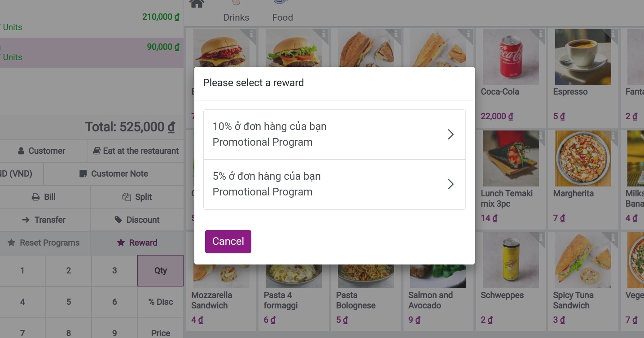Toggle the Qty numpad mode

[x=160, y=271]
